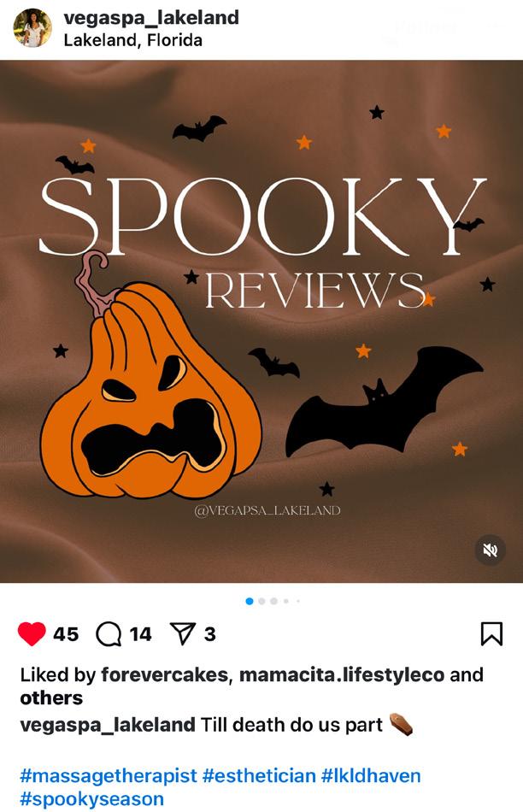
Task: Show others who liked the post
Action: click(x=51, y=698)
